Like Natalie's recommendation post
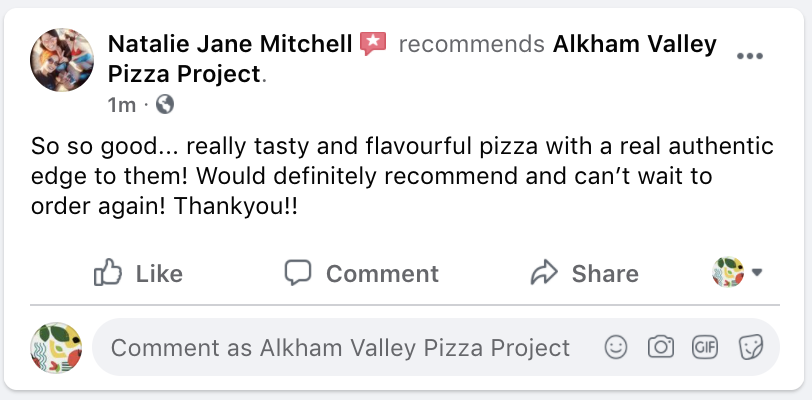This screenshot has width=812, height=400. [138, 273]
